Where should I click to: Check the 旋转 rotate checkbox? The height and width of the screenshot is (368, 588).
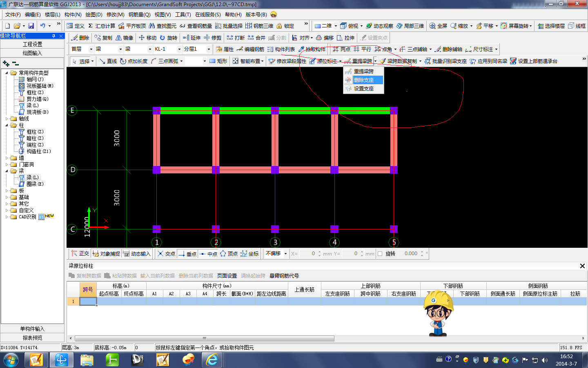[x=380, y=254]
